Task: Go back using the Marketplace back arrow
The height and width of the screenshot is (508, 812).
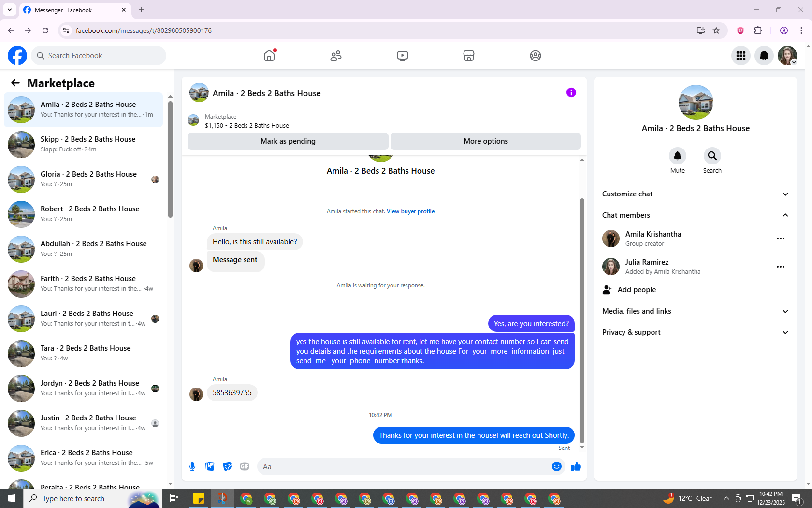Action: click(x=15, y=83)
